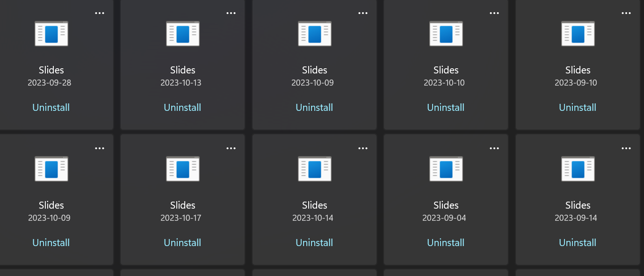Select the date text 2023-09-28

point(50,83)
